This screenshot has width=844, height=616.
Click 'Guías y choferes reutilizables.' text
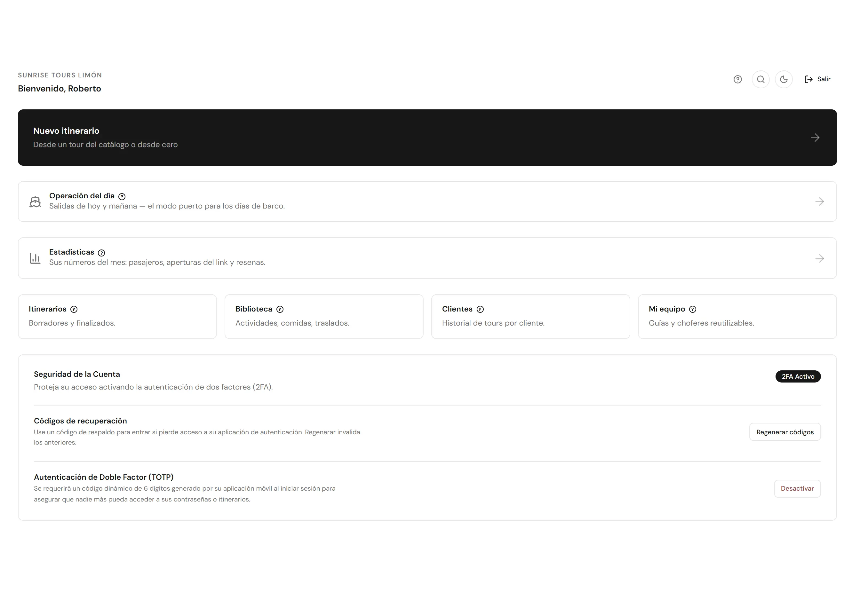click(701, 323)
